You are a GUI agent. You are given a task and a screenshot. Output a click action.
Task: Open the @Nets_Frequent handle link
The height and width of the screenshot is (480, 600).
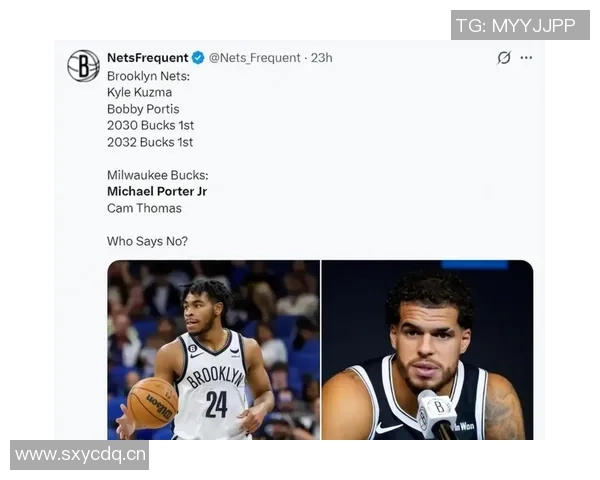pos(254,58)
